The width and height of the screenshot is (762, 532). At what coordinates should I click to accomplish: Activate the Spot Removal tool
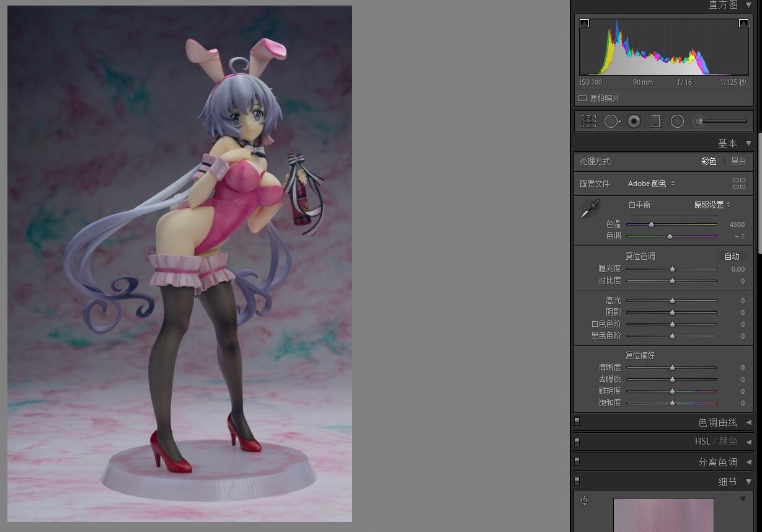(612, 122)
